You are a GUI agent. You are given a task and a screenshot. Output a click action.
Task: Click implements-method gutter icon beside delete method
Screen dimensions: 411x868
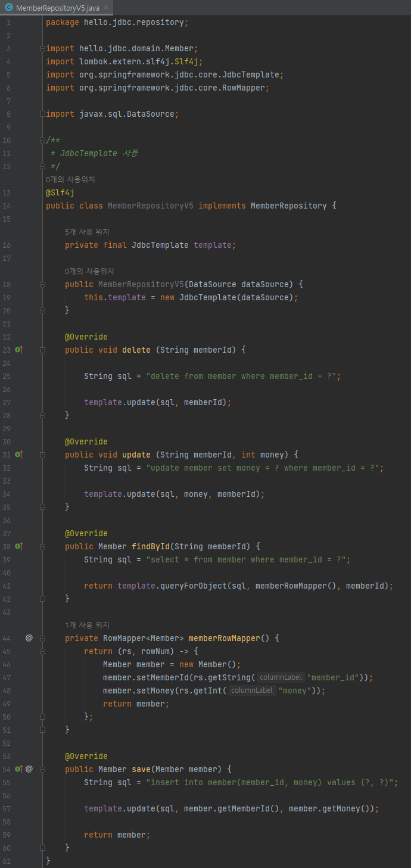click(18, 350)
